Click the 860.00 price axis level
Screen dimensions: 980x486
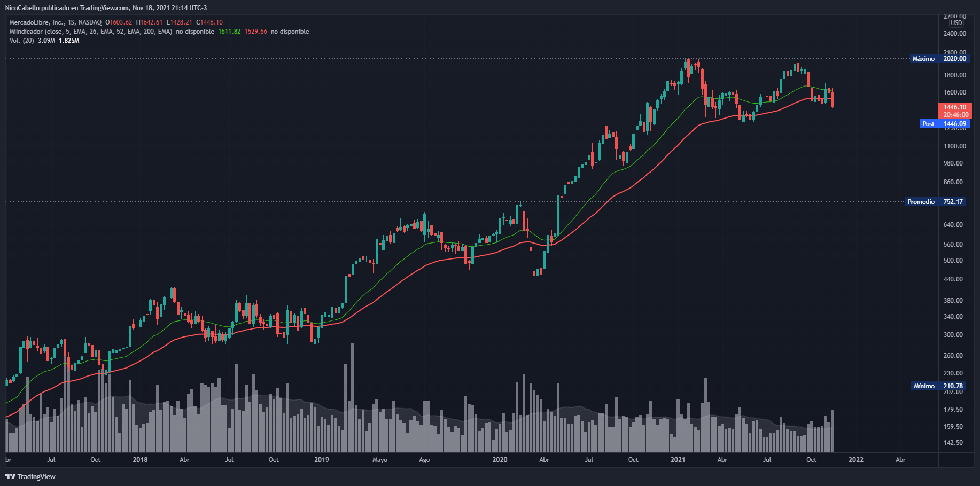click(x=953, y=182)
